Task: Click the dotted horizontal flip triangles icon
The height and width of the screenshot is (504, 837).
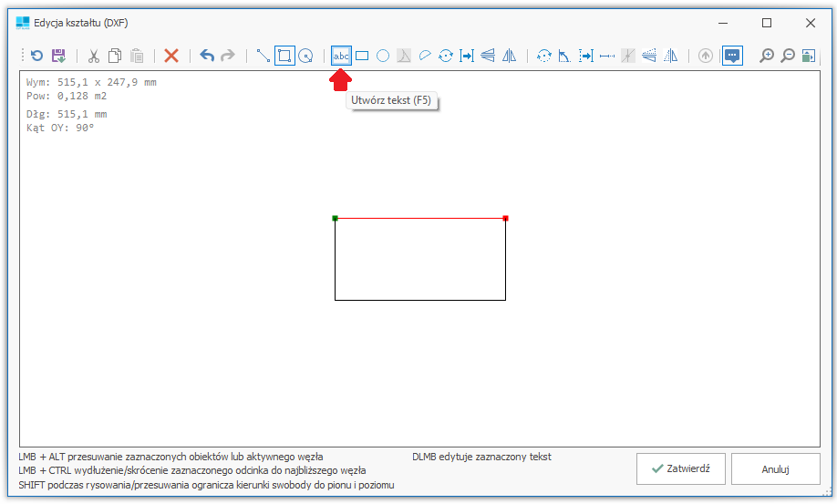Action: pyautogui.click(x=649, y=56)
